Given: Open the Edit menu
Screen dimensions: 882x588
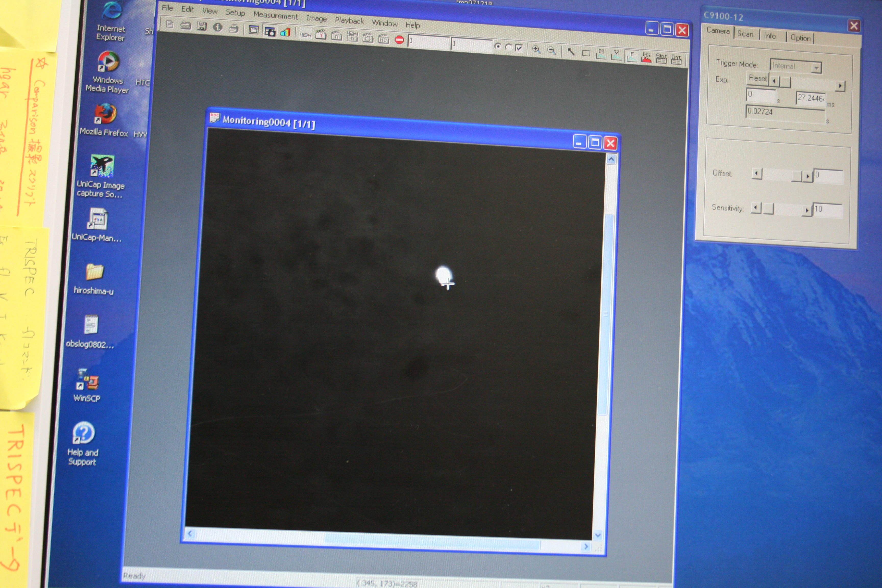Looking at the screenshot, I should (x=187, y=9).
